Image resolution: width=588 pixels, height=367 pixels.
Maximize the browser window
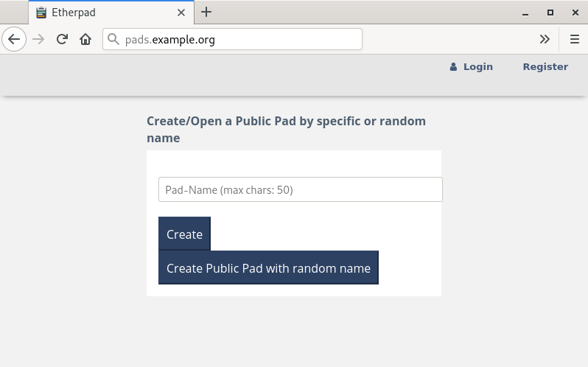(x=550, y=13)
